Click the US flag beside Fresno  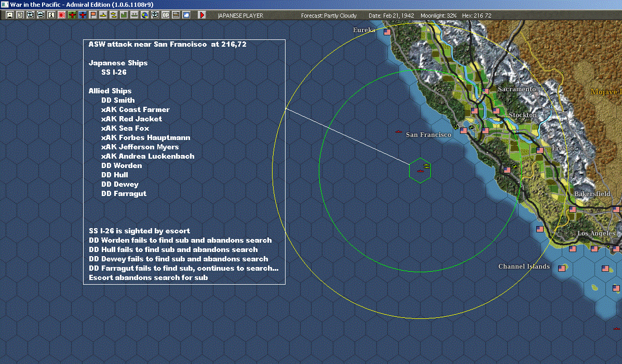tap(540, 150)
